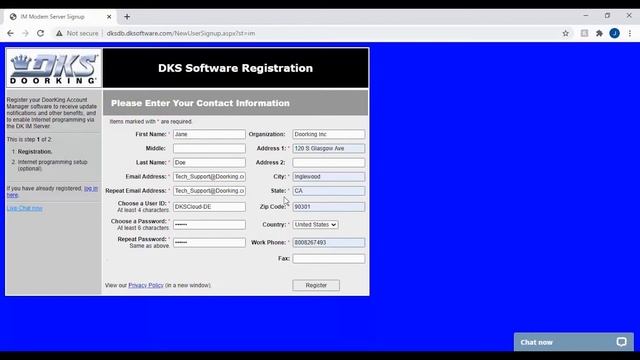Click the State field
This screenshot has height=360, width=640.
[329, 191]
